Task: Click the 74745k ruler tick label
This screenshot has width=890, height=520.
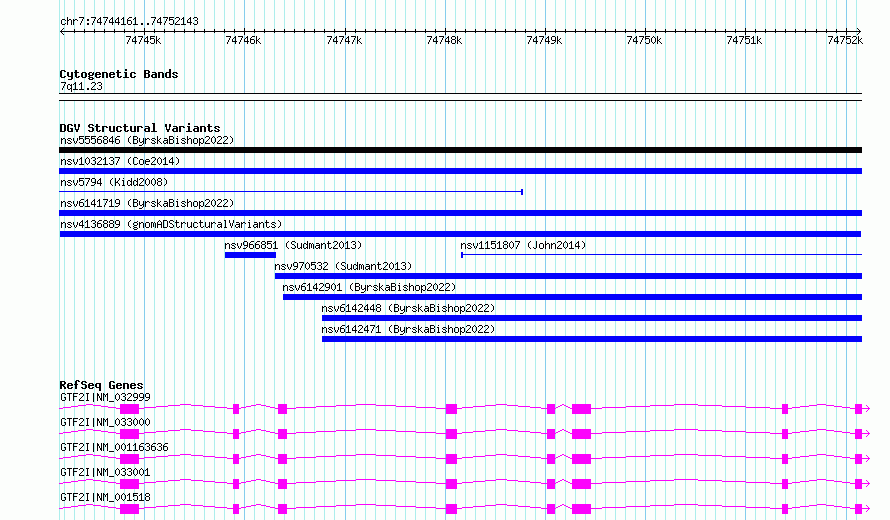Action: (143, 40)
